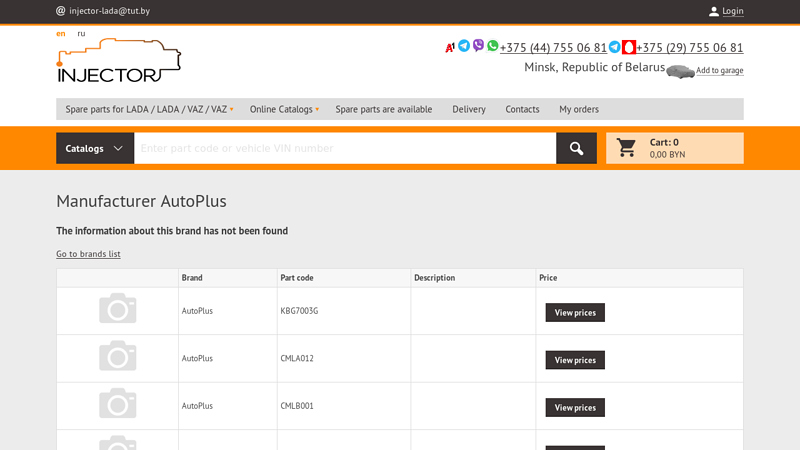Click the magnifier search button
800x450 pixels.
tap(577, 148)
